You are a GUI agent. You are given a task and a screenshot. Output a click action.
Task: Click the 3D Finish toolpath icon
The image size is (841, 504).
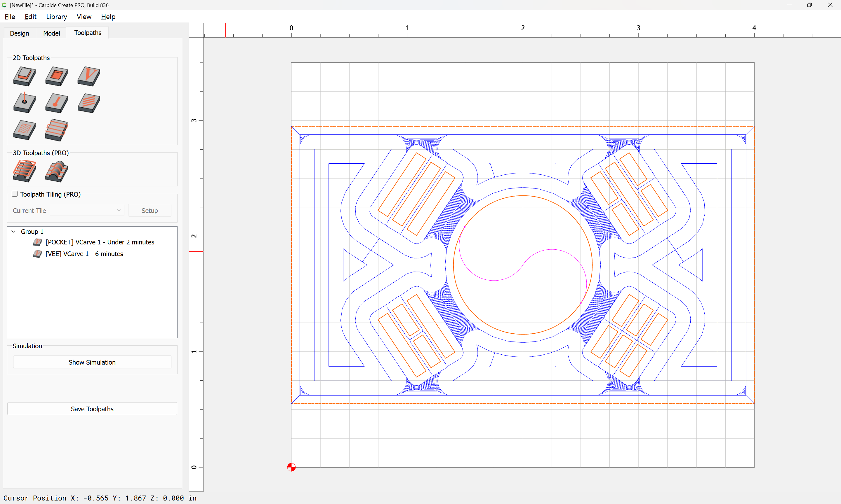(x=56, y=171)
